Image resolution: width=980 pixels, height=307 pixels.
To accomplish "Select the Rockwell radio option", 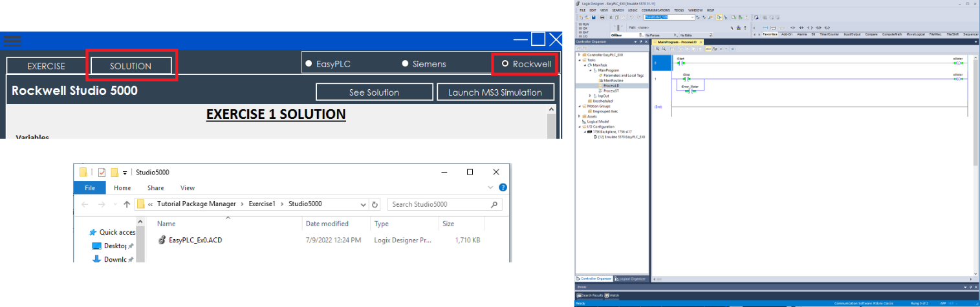I will coord(527,64).
